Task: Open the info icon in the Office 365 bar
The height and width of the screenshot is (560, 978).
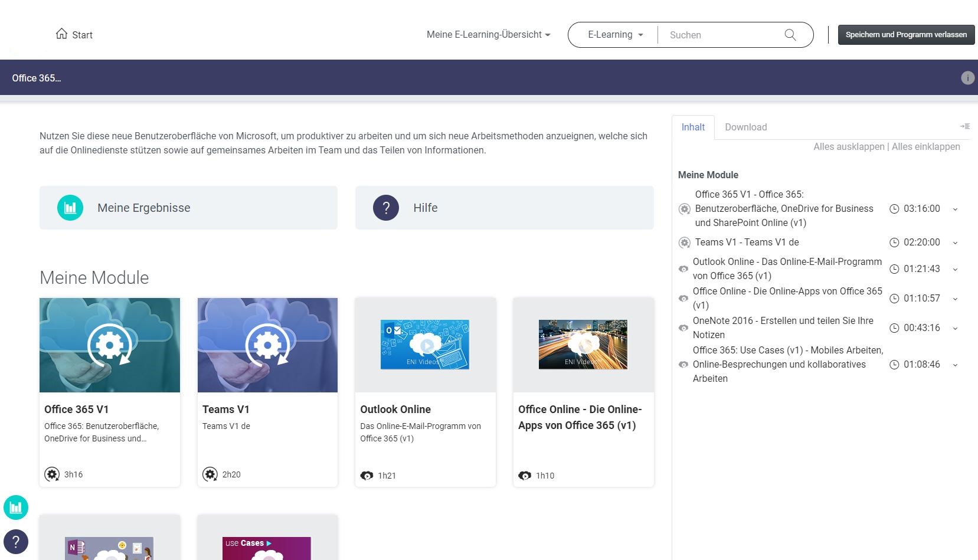Action: coord(967,78)
